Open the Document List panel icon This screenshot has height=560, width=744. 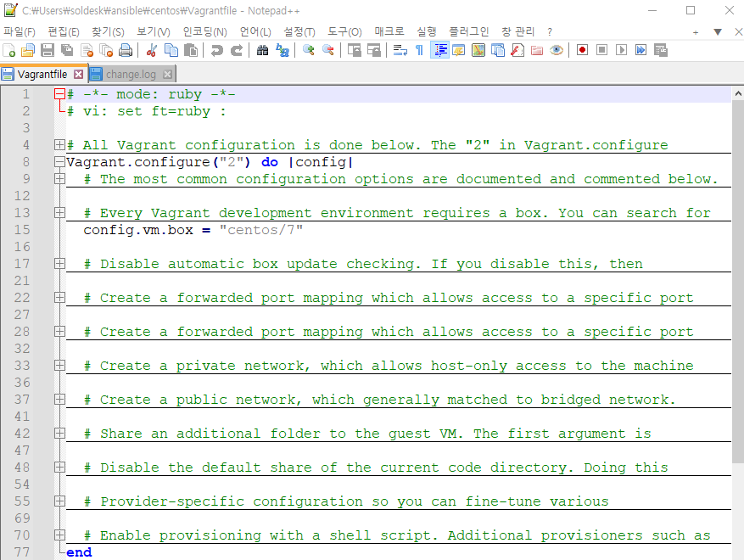498,50
